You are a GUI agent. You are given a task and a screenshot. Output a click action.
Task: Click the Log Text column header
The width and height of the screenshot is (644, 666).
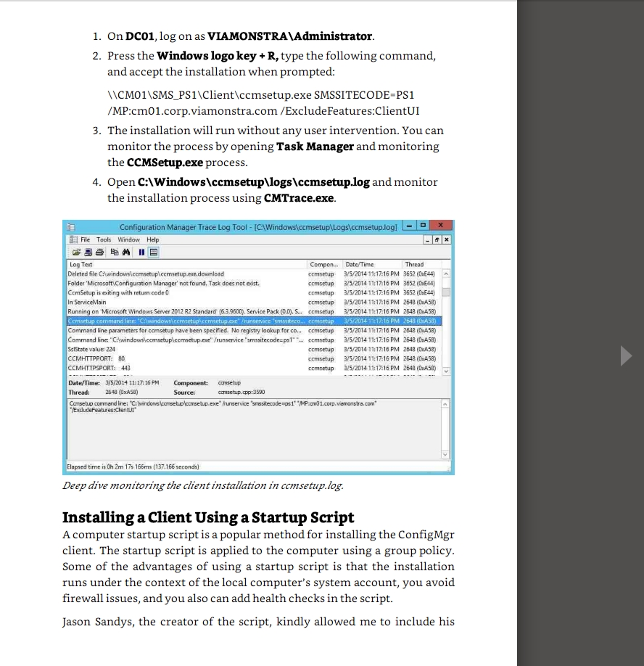80,265
